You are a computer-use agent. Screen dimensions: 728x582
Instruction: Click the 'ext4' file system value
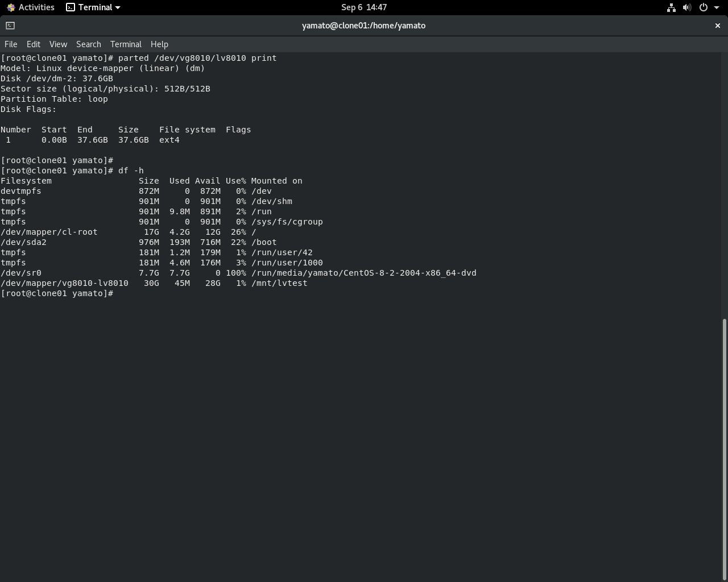click(169, 140)
